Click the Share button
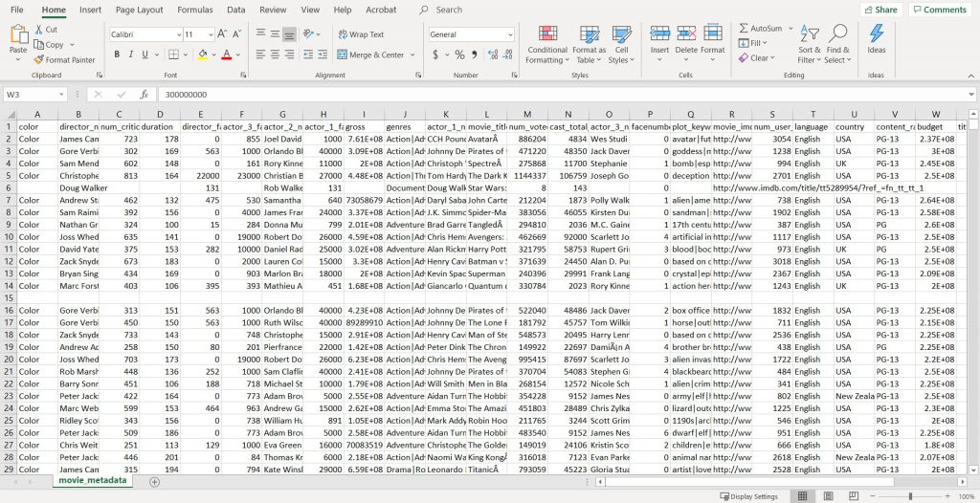The height and width of the screenshot is (503, 980). [x=881, y=10]
